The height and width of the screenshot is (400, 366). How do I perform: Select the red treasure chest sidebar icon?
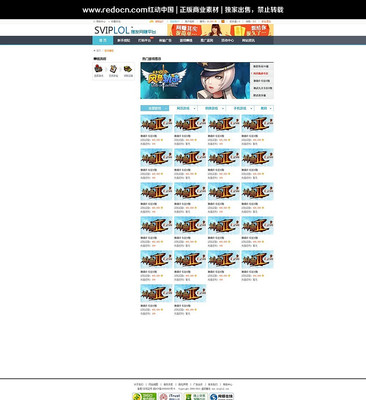coord(98,69)
